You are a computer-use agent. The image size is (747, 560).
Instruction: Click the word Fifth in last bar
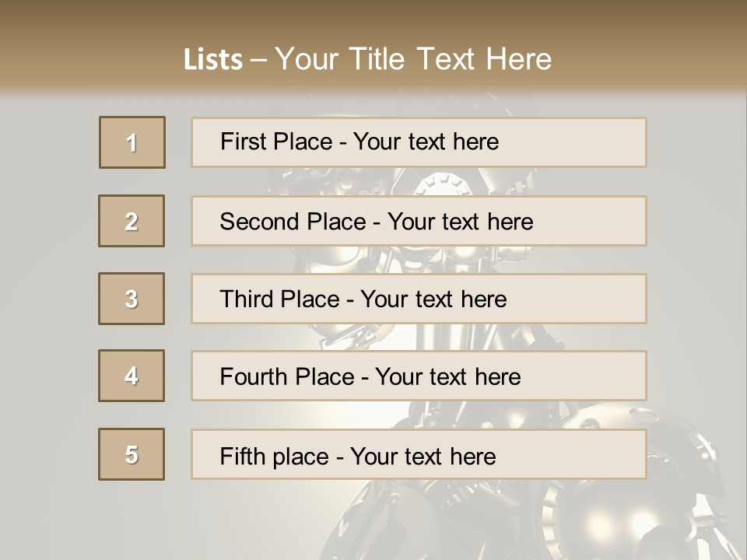(244, 456)
